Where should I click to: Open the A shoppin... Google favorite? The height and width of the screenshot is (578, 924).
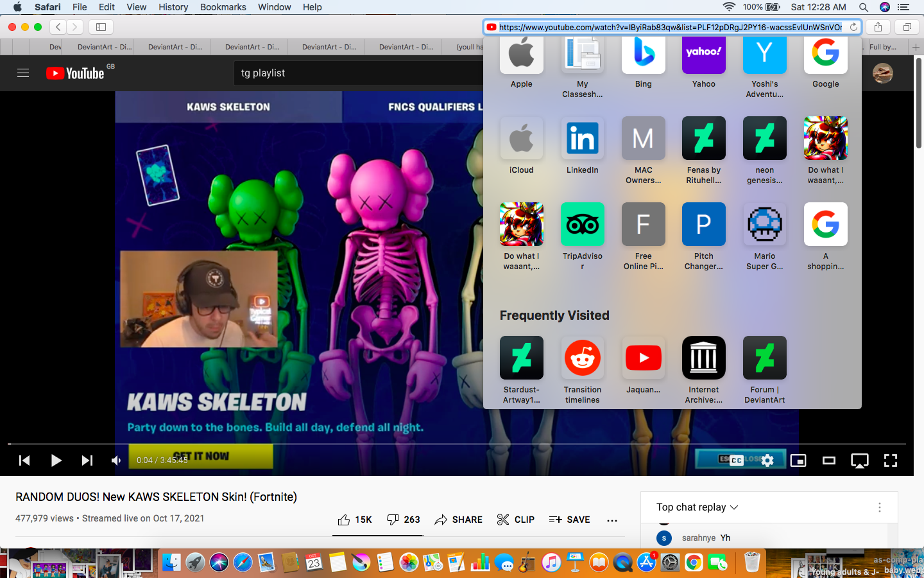point(826,224)
